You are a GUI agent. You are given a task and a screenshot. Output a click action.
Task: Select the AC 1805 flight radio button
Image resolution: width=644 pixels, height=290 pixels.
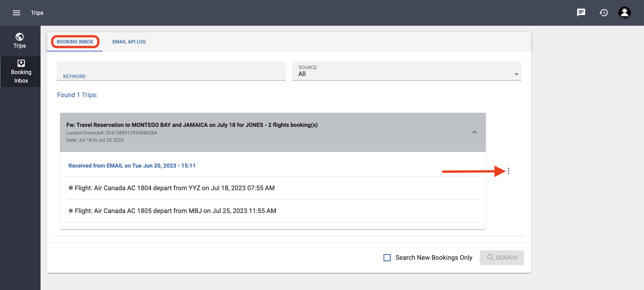coord(71,211)
